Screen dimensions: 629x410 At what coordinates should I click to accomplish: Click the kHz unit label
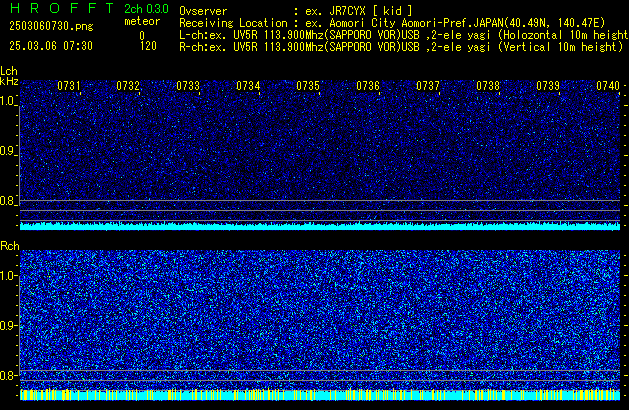tap(9, 81)
